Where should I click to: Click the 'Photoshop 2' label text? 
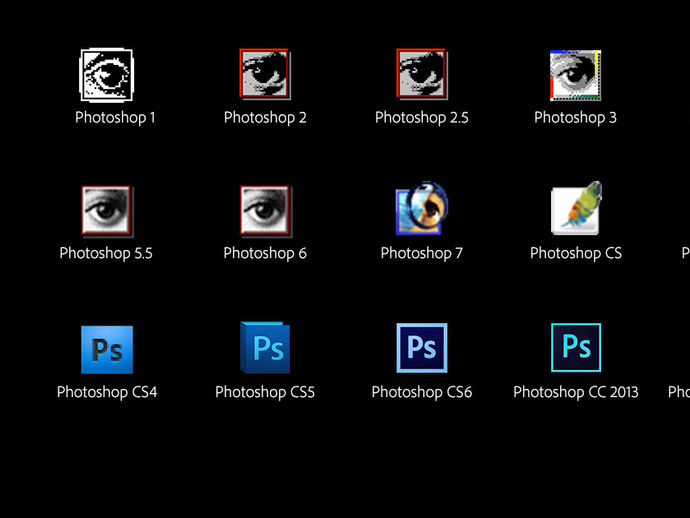coord(265,118)
